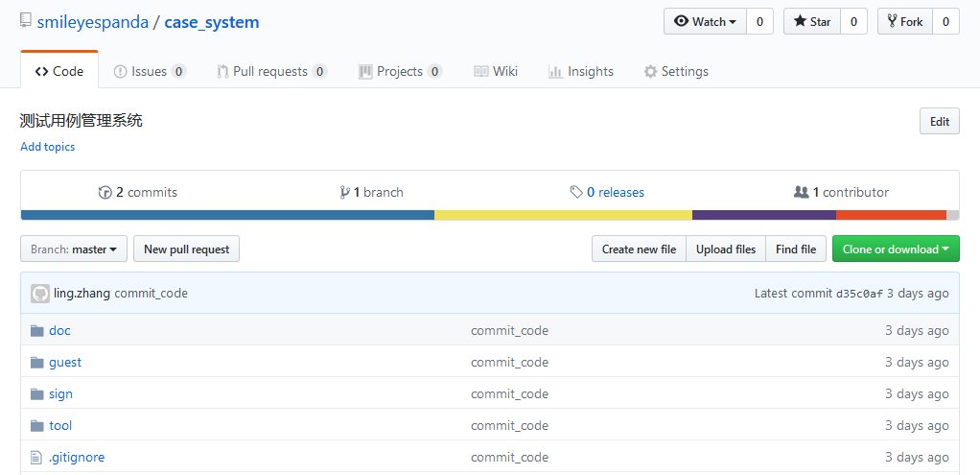The height and width of the screenshot is (475, 980).
Task: Click the Settings gear icon
Action: pyautogui.click(x=651, y=71)
